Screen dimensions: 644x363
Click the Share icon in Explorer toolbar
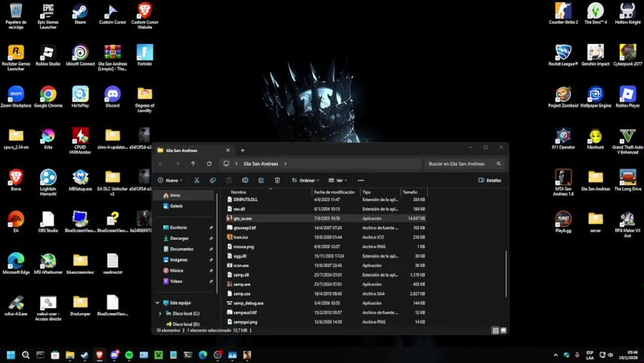(x=261, y=180)
